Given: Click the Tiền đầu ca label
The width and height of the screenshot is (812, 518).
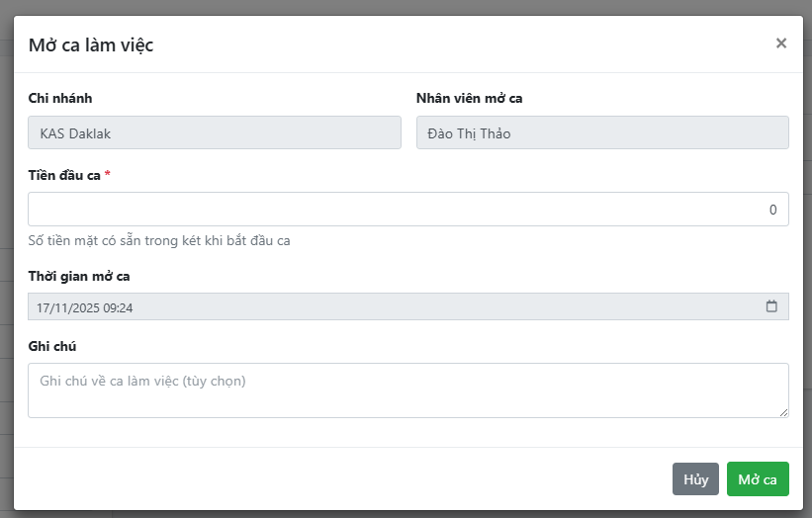Looking at the screenshot, I should (63, 175).
